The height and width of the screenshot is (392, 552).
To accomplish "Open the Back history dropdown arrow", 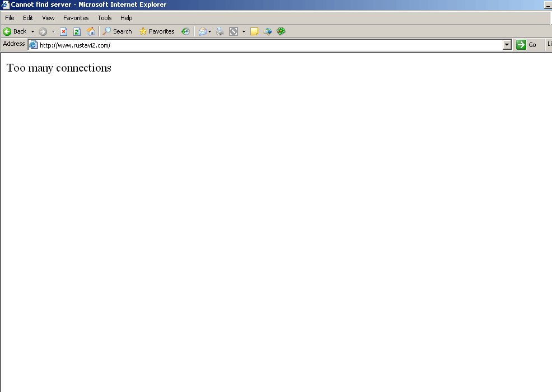I will tap(32, 32).
